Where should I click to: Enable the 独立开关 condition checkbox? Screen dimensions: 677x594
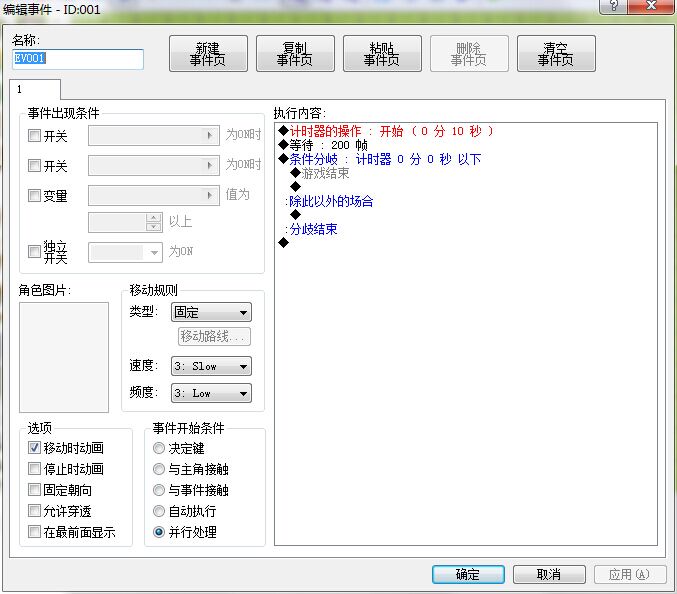click(34, 251)
